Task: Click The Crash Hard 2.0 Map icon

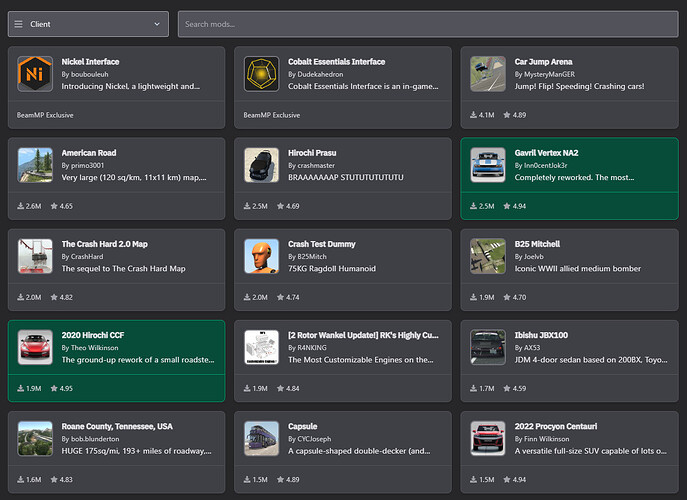Action: (35, 256)
